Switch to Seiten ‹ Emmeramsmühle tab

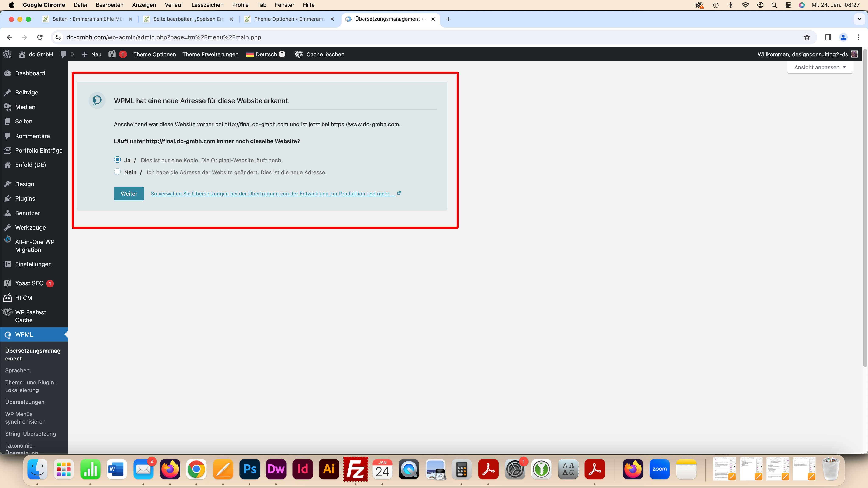click(88, 19)
